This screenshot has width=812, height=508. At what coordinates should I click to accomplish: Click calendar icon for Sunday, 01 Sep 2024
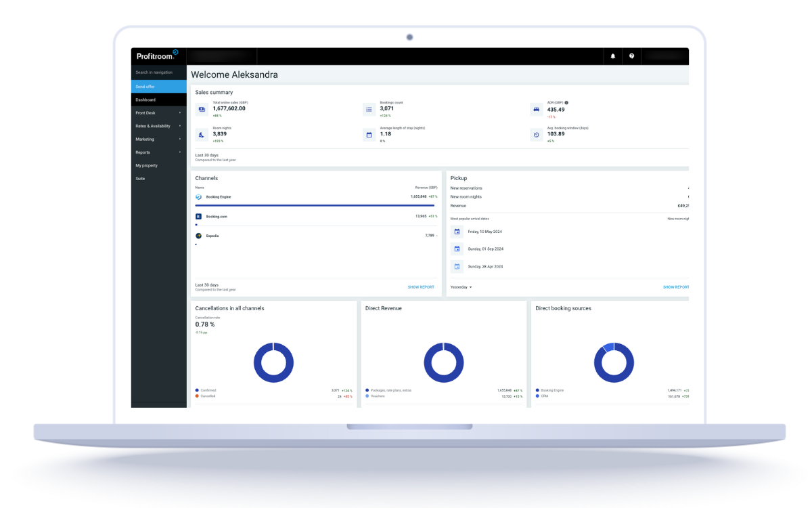coord(457,249)
